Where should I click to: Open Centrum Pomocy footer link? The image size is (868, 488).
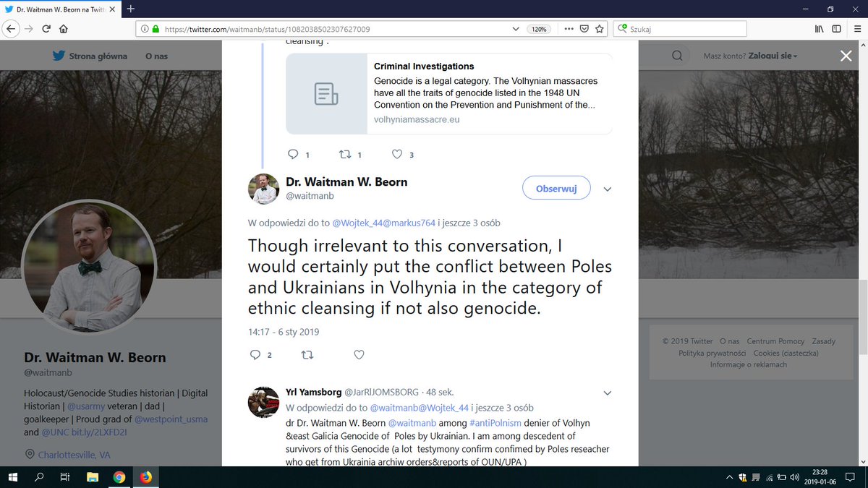coord(776,341)
